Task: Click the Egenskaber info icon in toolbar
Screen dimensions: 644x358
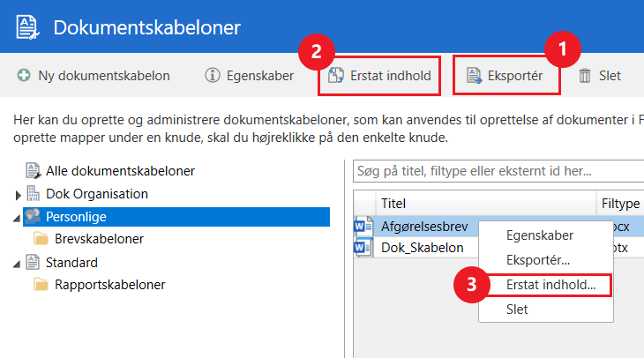Action: pyautogui.click(x=212, y=76)
